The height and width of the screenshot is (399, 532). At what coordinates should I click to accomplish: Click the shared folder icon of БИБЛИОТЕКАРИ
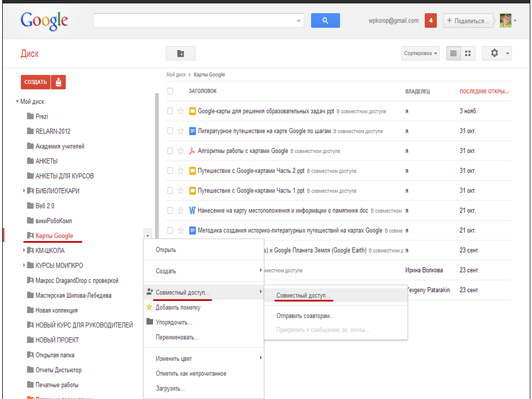(x=30, y=191)
